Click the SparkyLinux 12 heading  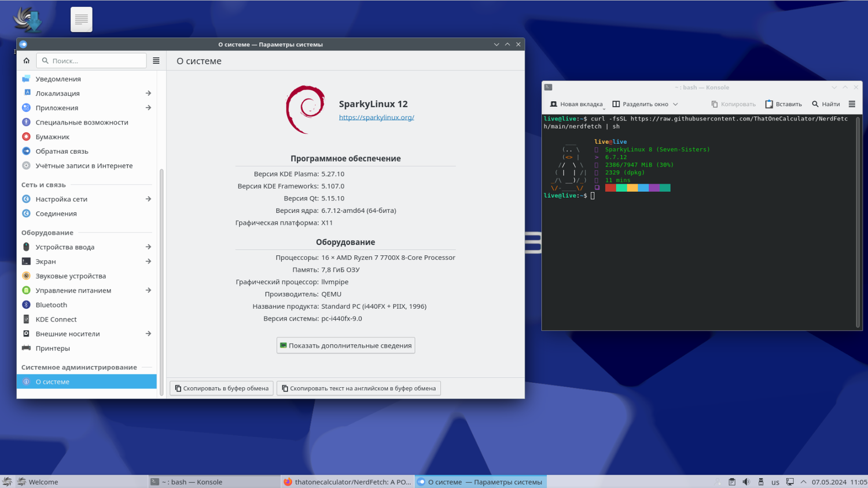point(373,104)
